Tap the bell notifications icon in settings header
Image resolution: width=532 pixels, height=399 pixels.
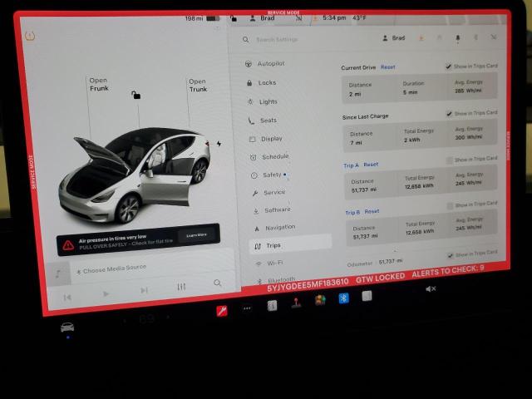(458, 38)
